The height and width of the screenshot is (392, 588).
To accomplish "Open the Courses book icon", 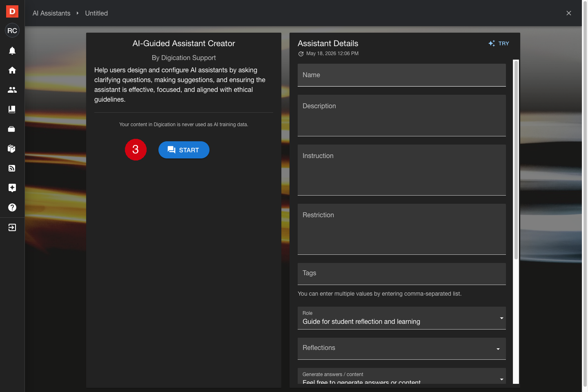I will click(x=12, y=109).
